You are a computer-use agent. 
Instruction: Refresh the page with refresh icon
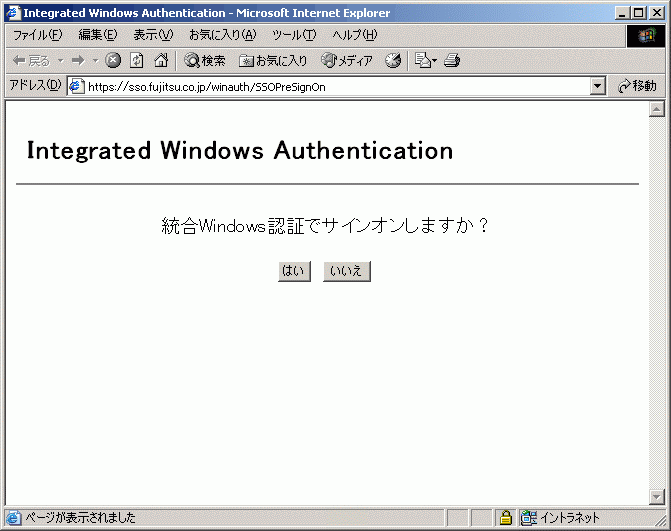click(x=137, y=60)
